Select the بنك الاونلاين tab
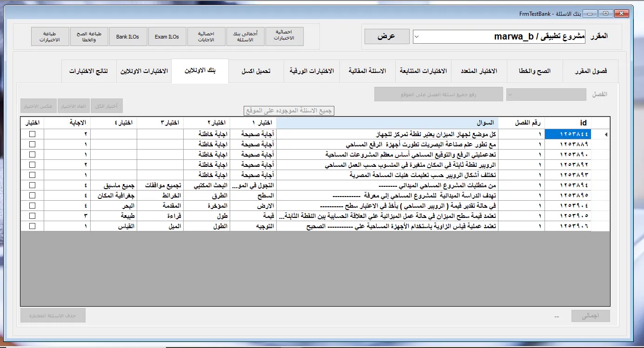 (200, 71)
